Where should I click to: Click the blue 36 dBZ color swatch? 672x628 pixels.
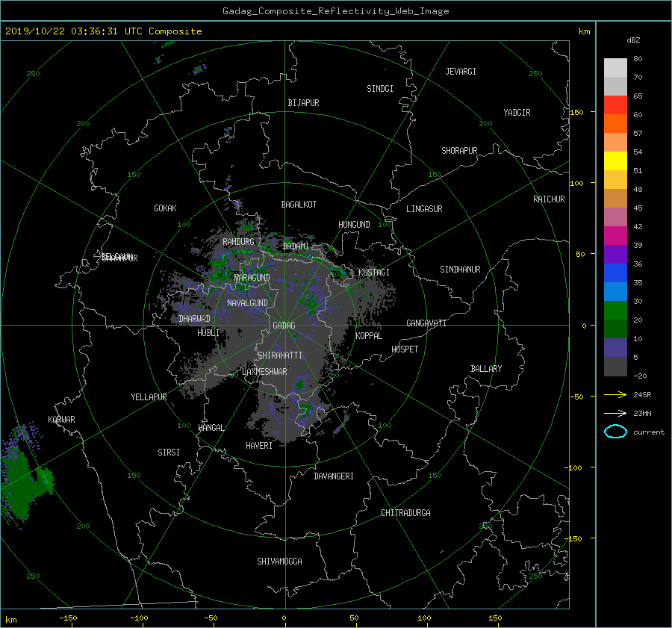(x=615, y=273)
